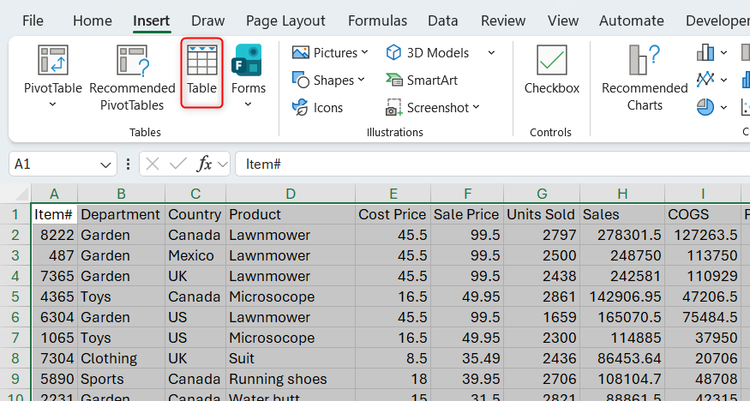Image resolution: width=750 pixels, height=401 pixels.
Task: Click the cell with value 278301.5
Action: tap(622, 235)
